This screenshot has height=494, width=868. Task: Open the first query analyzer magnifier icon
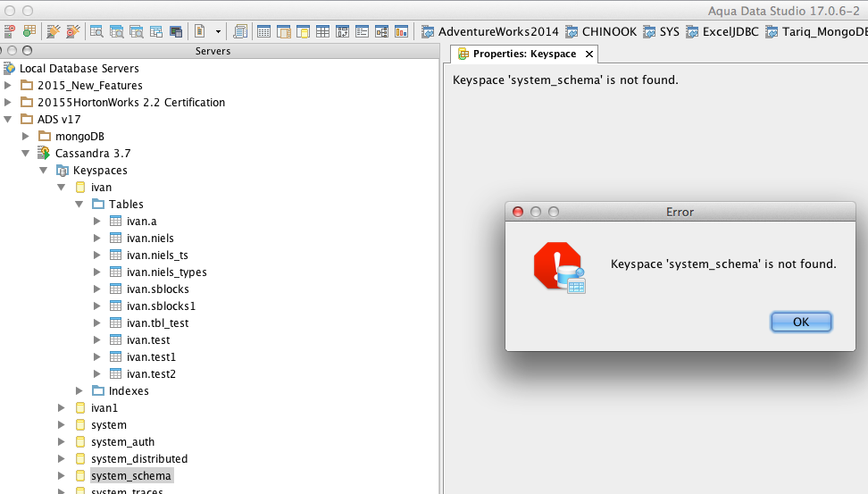click(96, 31)
